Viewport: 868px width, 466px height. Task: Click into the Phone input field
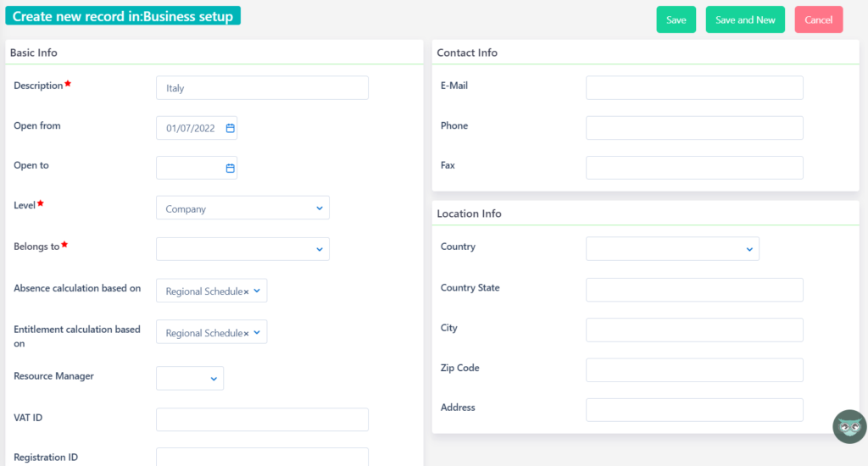pos(695,128)
